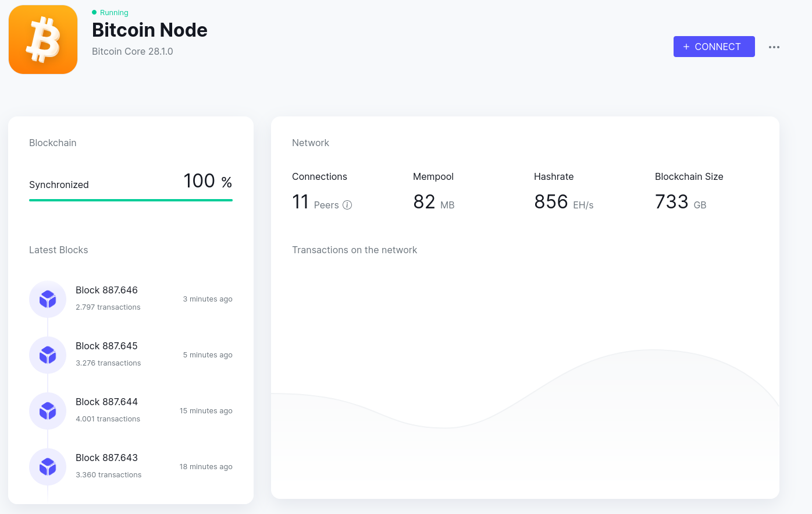Click the 856 EH/s hashrate value
The height and width of the screenshot is (514, 812).
pyautogui.click(x=564, y=202)
